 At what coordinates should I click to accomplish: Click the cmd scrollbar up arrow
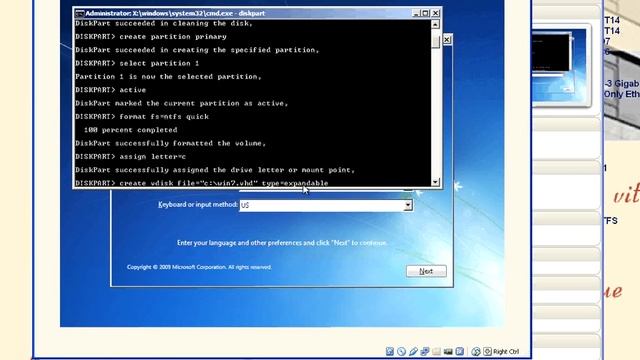(x=436, y=24)
